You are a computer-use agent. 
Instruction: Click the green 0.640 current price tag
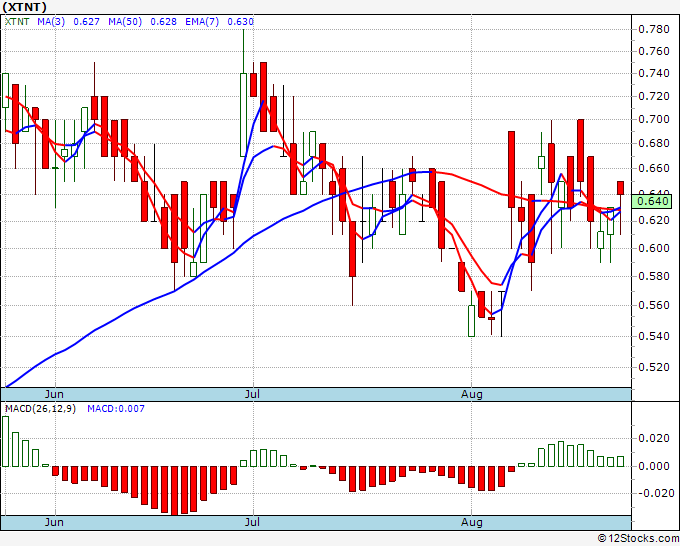click(x=653, y=201)
